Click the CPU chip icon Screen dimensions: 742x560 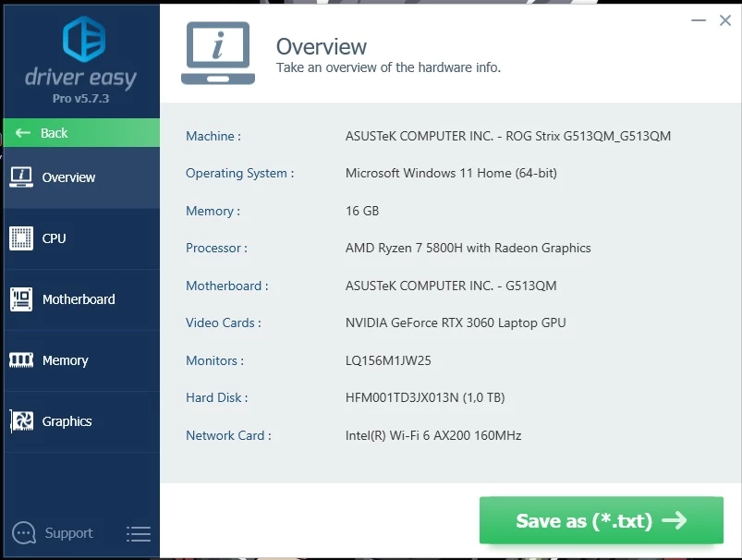(x=21, y=238)
